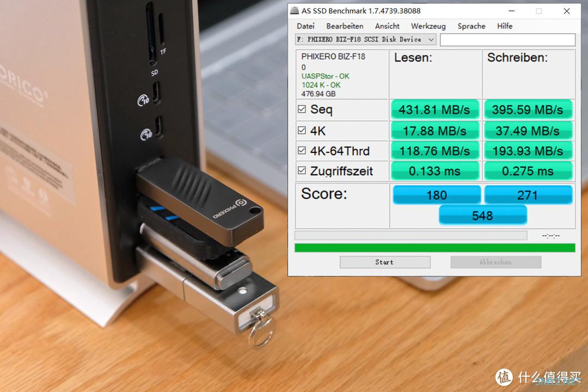Viewport: 588px width, 392px height.
Task: Click the Lesen column header
Action: tap(413, 57)
